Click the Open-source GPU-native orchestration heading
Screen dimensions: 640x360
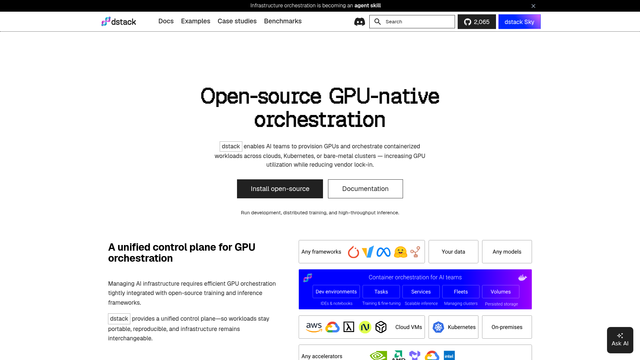coord(320,108)
